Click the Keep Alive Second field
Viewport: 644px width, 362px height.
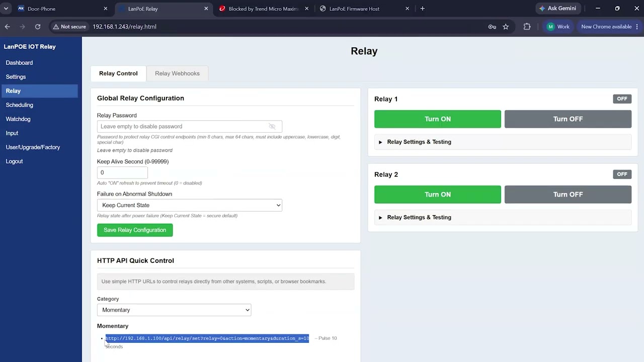(122, 172)
